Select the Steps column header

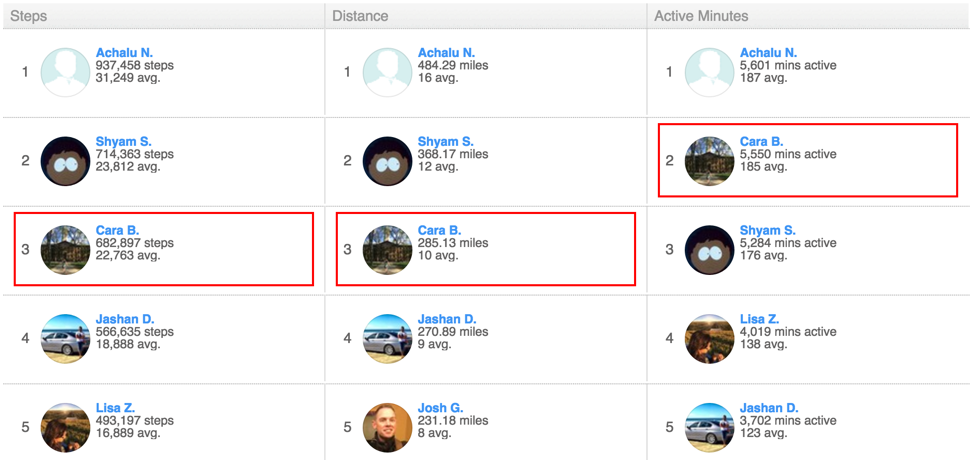[29, 16]
